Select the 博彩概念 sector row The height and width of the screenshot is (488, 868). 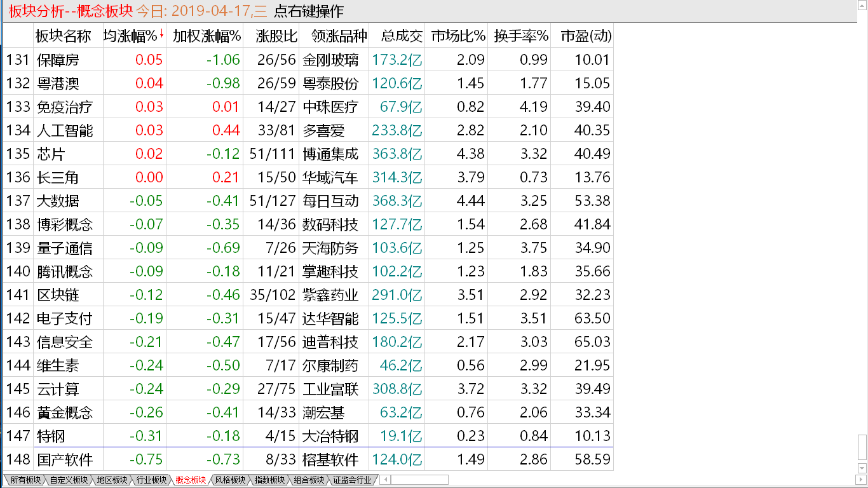[x=309, y=224]
